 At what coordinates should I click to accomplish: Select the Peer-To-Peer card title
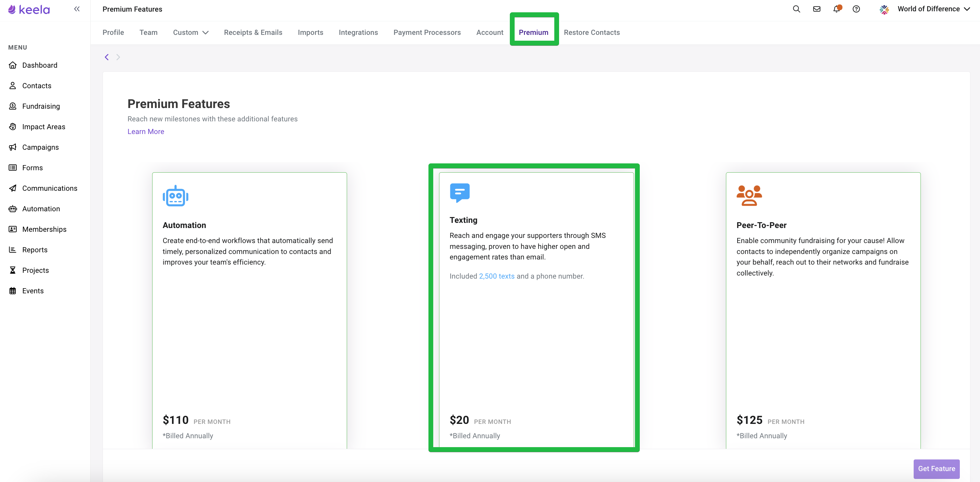[761, 225]
